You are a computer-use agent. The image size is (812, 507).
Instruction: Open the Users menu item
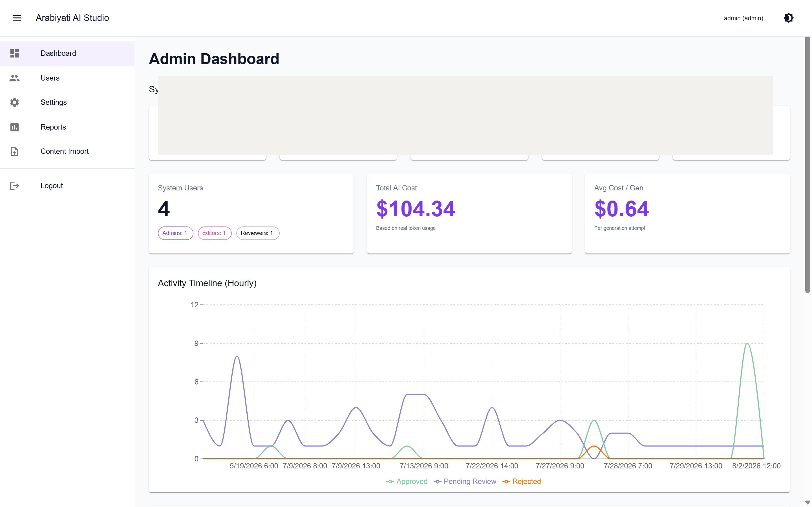[x=67, y=78]
